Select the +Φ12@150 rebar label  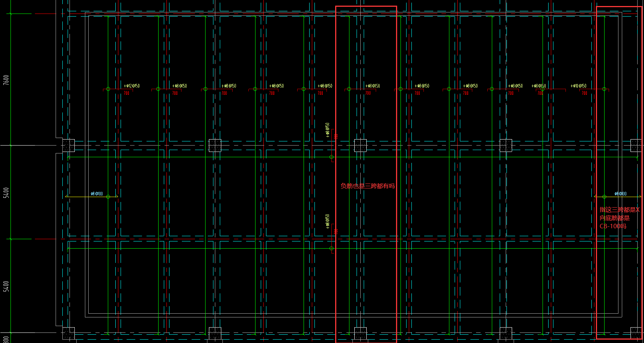pyautogui.click(x=132, y=86)
